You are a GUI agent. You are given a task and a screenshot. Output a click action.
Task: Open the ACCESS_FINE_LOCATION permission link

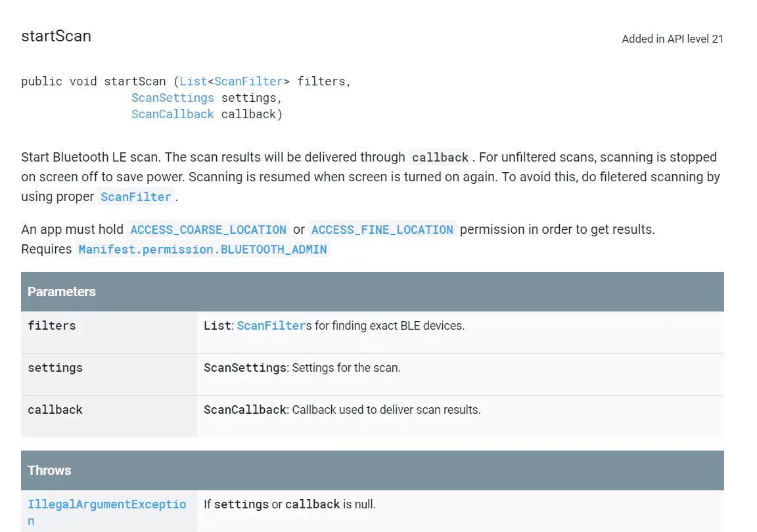(x=382, y=229)
